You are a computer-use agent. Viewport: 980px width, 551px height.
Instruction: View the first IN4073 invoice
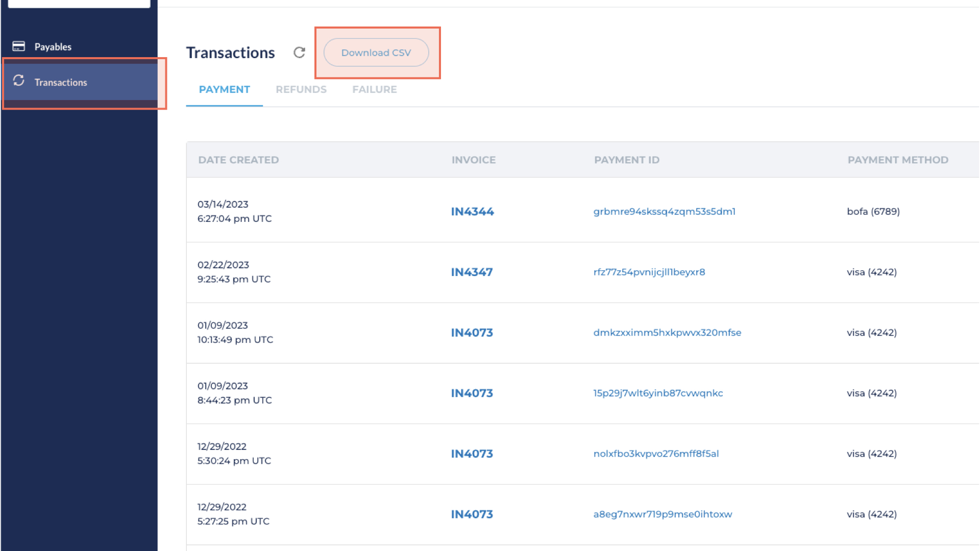click(x=472, y=332)
